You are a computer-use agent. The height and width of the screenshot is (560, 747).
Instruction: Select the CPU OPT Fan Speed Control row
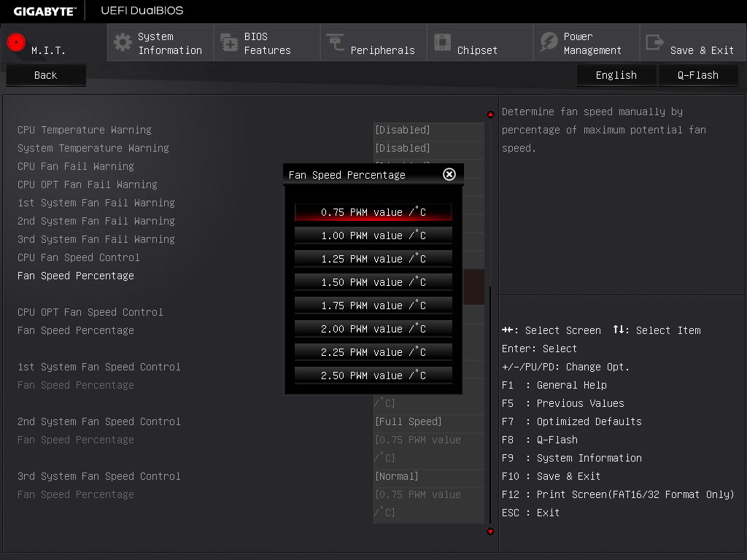pyautogui.click(x=90, y=312)
